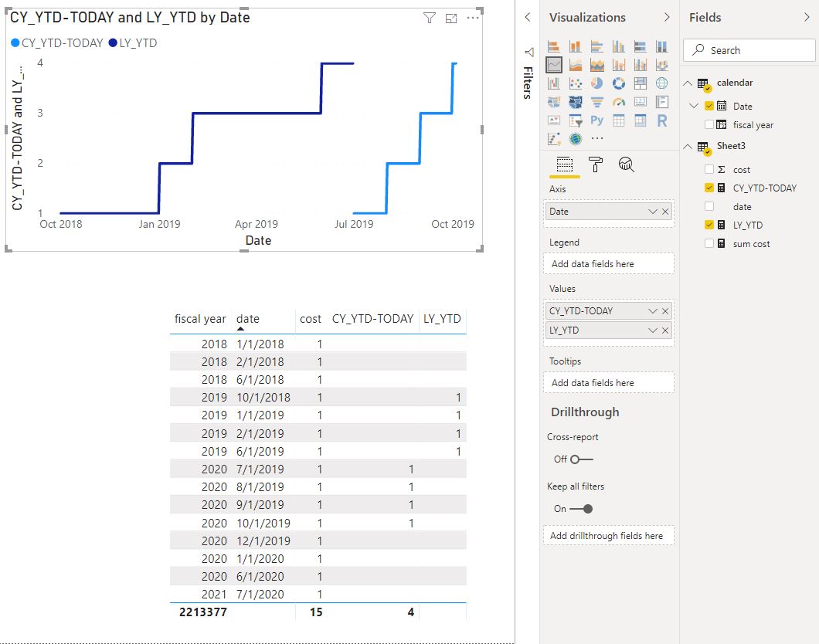Select the table visual

[x=619, y=120]
